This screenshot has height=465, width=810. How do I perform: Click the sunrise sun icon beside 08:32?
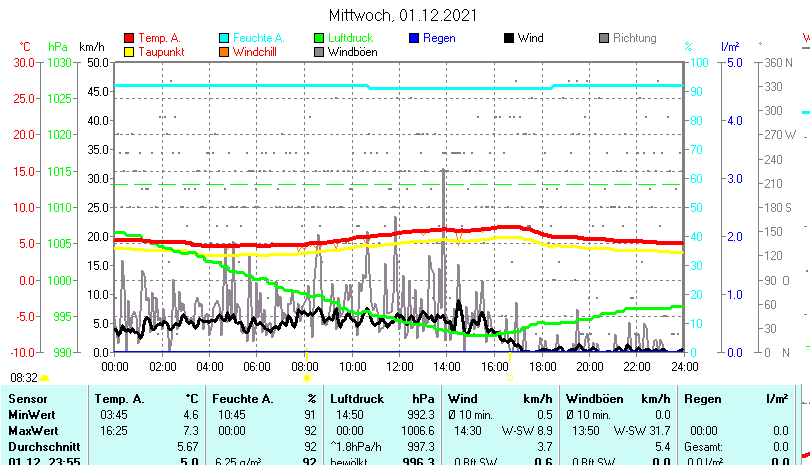(x=46, y=378)
